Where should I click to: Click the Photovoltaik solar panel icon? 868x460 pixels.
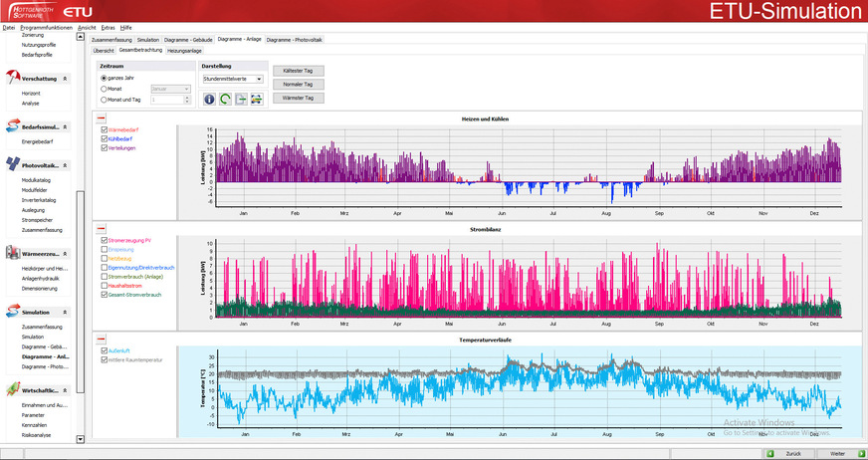12,165
